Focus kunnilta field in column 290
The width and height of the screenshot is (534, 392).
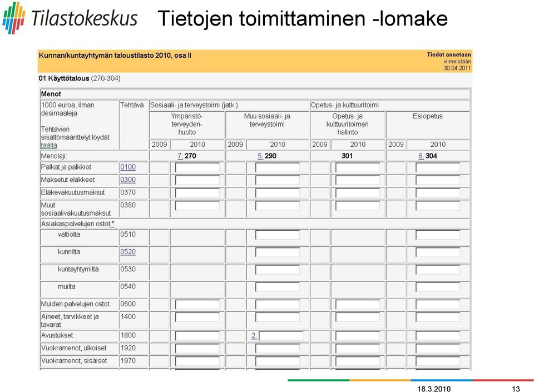click(278, 252)
